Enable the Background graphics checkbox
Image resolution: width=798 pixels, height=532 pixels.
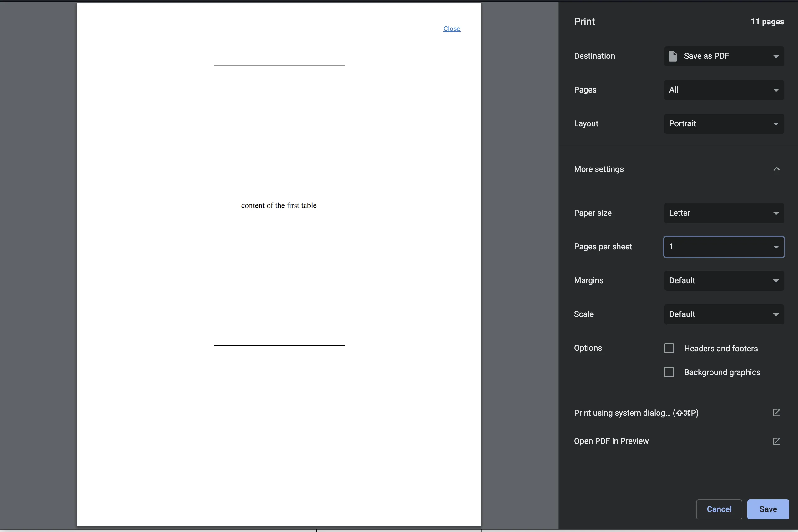tap(669, 372)
